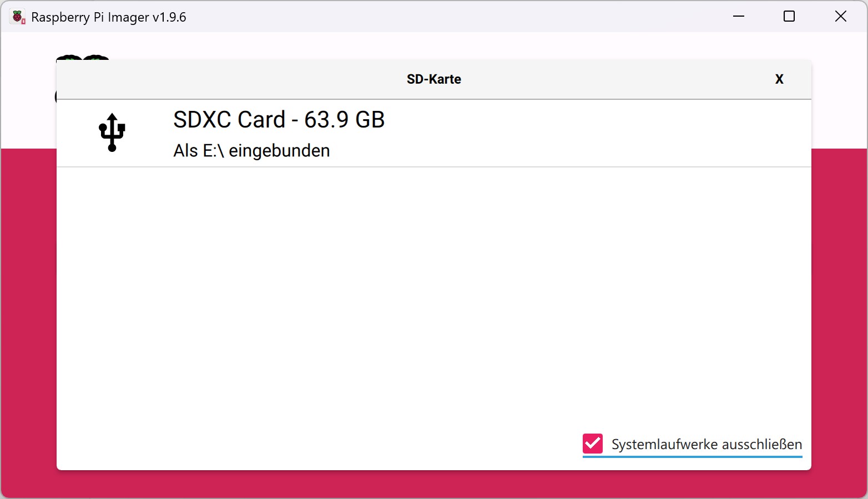Uncheck the Systemlaufwerke ausschließen checkbox
Screen dimensions: 868x499
pos(593,444)
